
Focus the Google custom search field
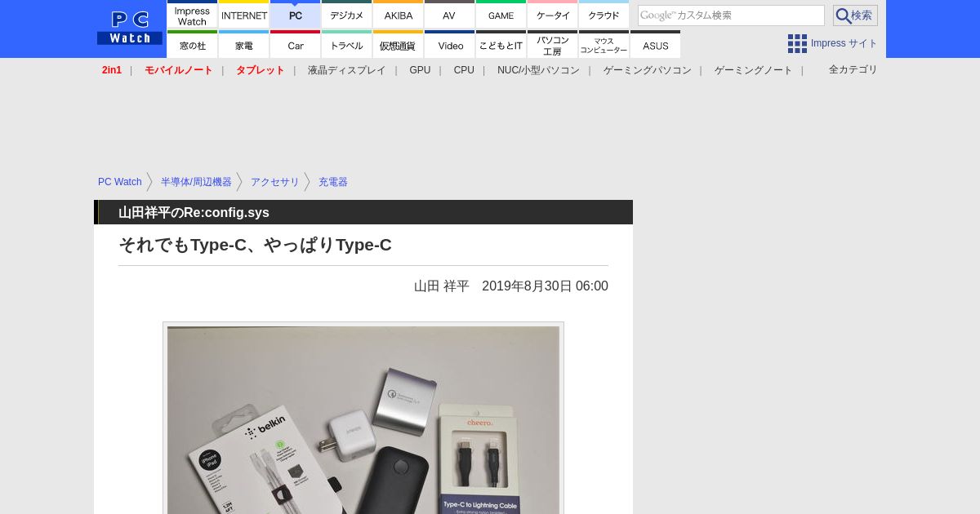point(731,16)
